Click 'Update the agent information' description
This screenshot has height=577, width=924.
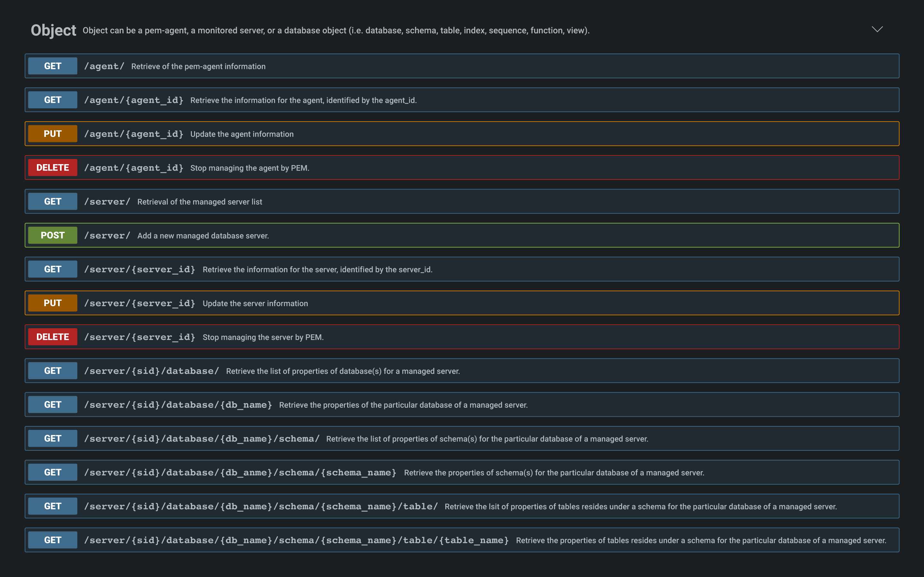point(242,134)
